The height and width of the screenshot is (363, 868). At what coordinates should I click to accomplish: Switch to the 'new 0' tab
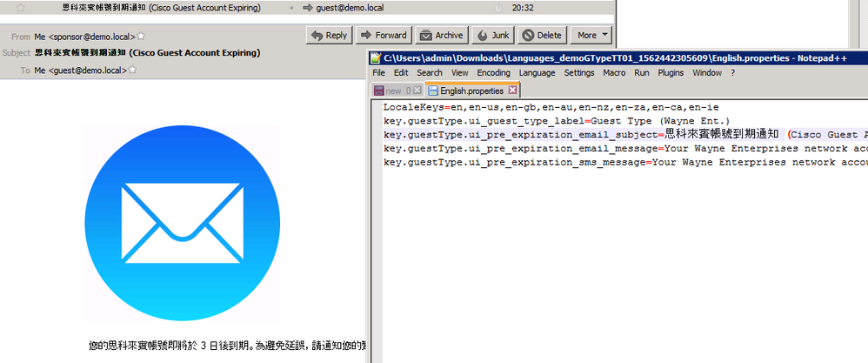coord(397,91)
